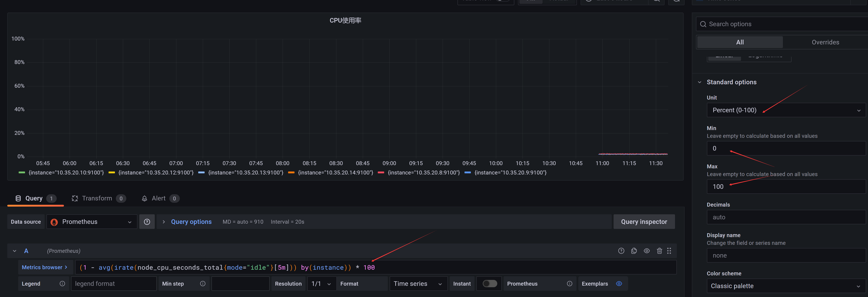Viewport: 868px width, 297px height.
Task: Open the data source help icon
Action: (x=147, y=222)
